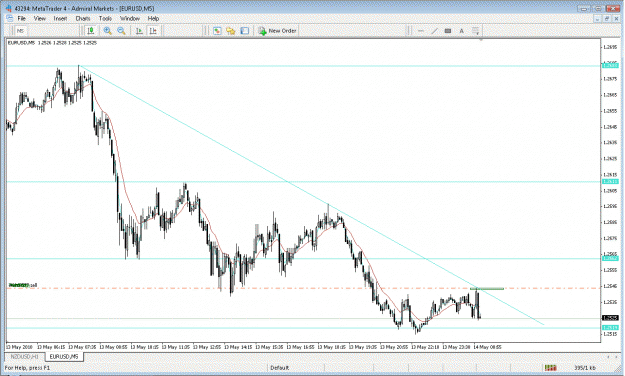625x376 pixels.
Task: Open the Charts menu
Action: coord(83,18)
